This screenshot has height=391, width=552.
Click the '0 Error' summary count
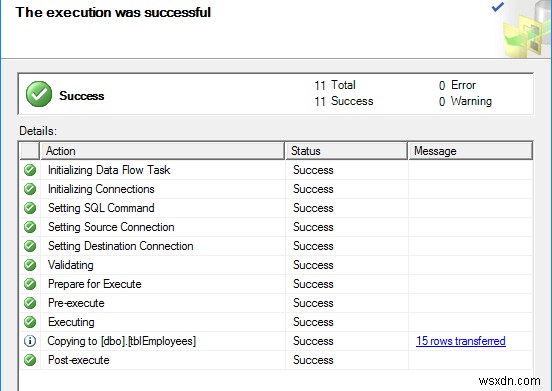coord(457,85)
